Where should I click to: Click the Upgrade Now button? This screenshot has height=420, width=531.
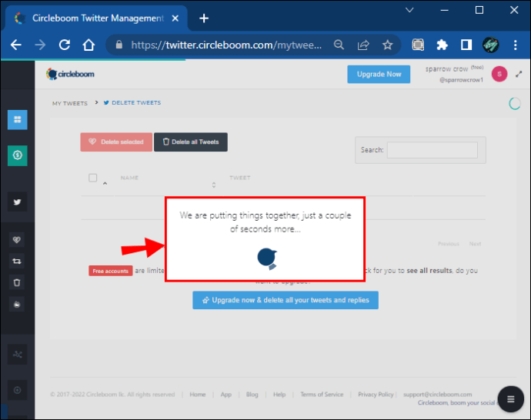(x=379, y=74)
